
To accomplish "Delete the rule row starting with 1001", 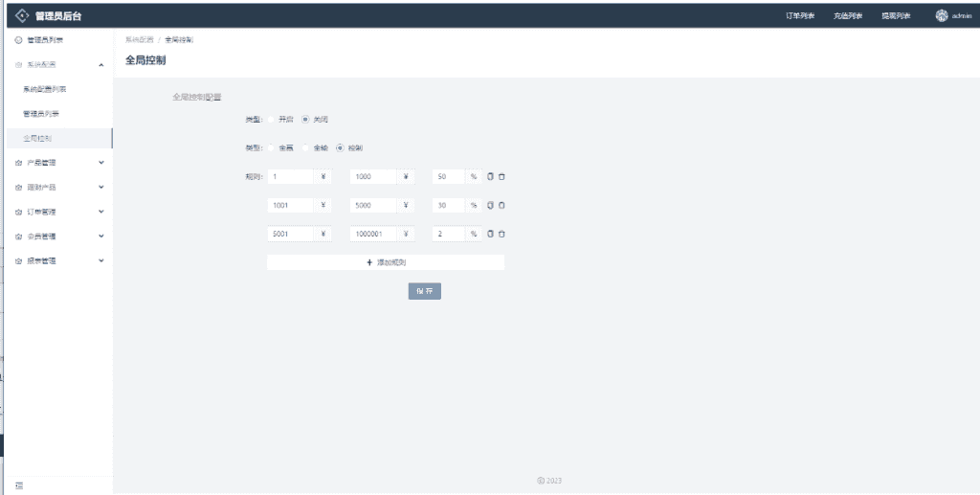I will (x=501, y=205).
